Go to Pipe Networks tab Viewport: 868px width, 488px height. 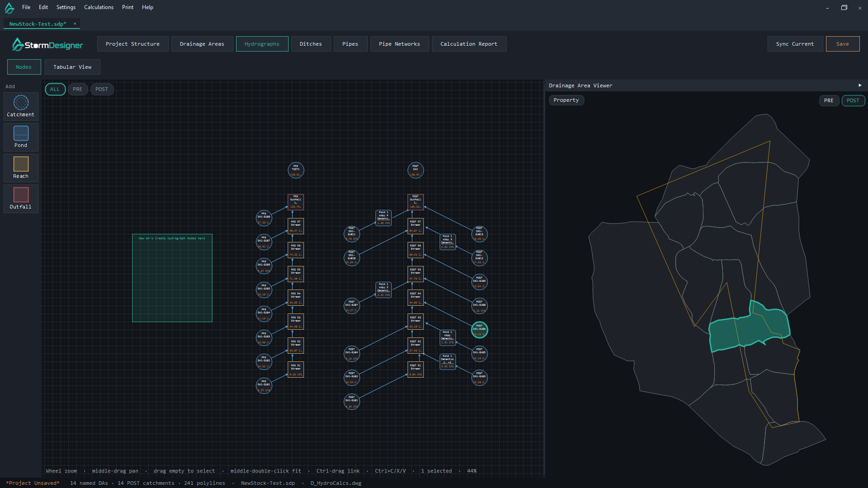(400, 44)
